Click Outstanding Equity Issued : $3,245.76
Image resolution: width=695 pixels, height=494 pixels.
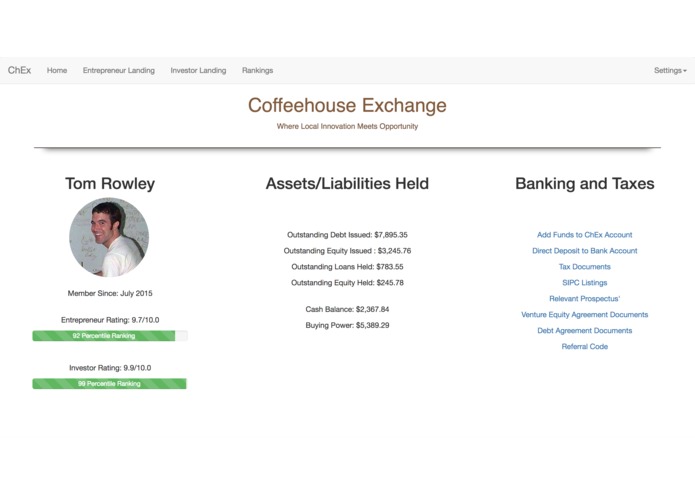click(347, 251)
